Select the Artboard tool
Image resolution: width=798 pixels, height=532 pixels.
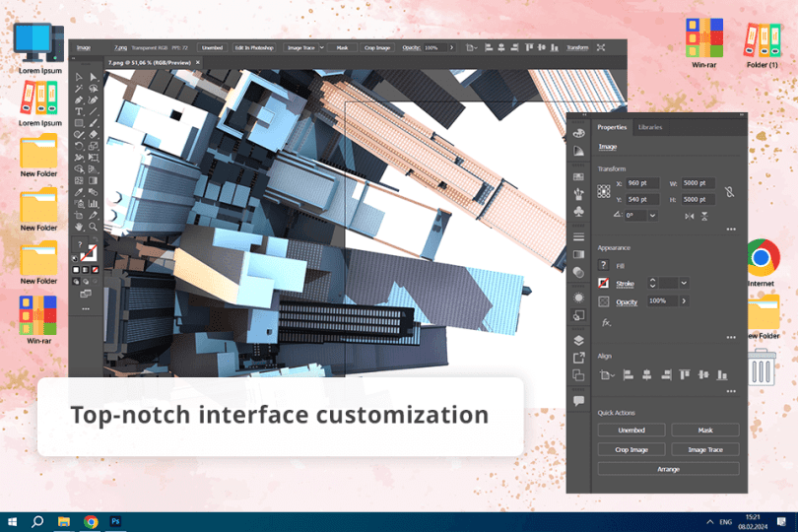pyautogui.click(x=79, y=216)
